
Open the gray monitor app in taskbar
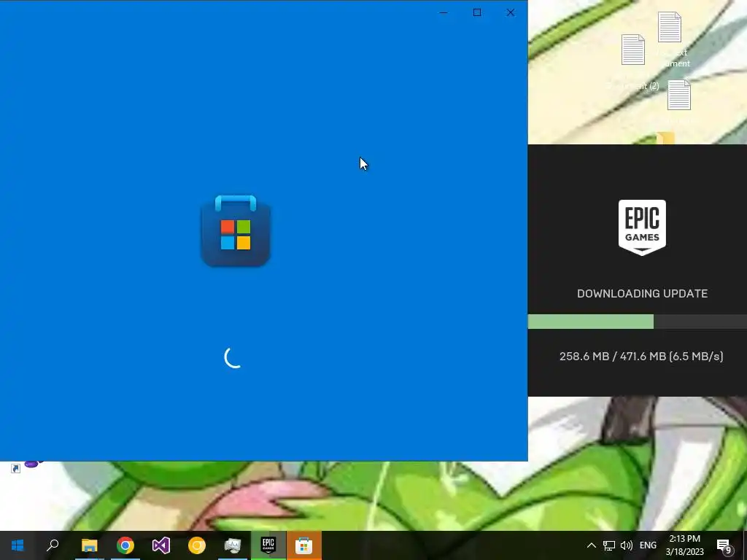[233, 545]
